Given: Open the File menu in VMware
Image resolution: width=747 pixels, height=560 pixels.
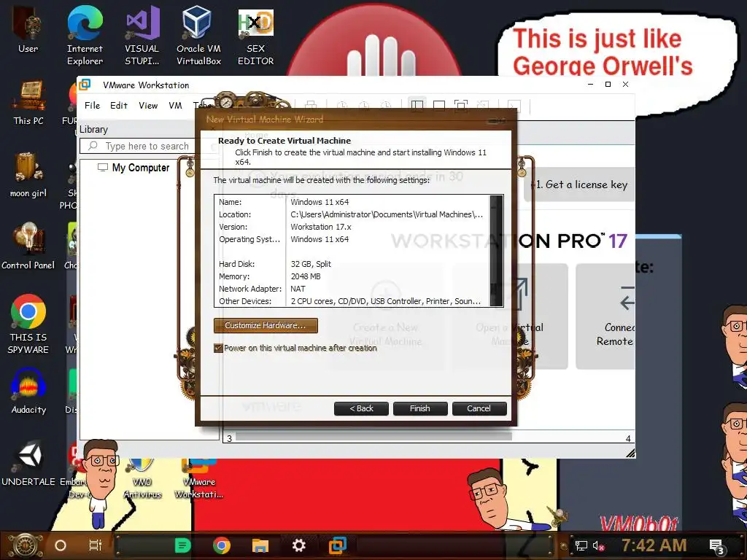Looking at the screenshot, I should 93,105.
